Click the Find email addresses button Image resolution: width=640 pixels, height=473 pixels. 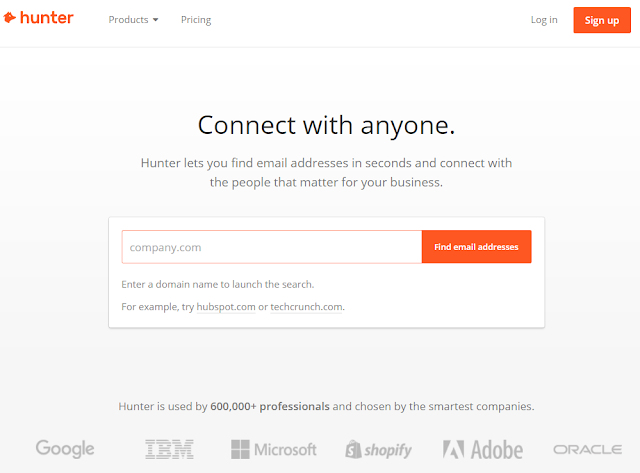coord(476,247)
